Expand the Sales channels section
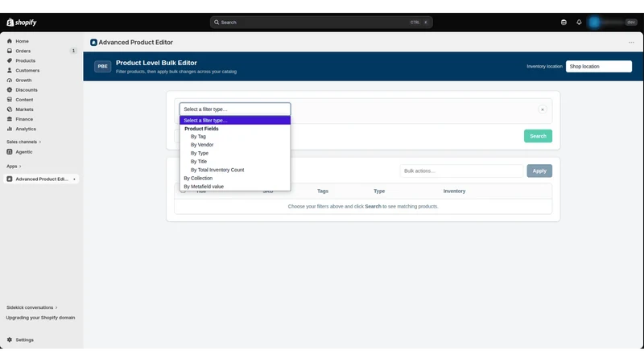Image resolution: width=644 pixels, height=362 pixels. pos(23,142)
